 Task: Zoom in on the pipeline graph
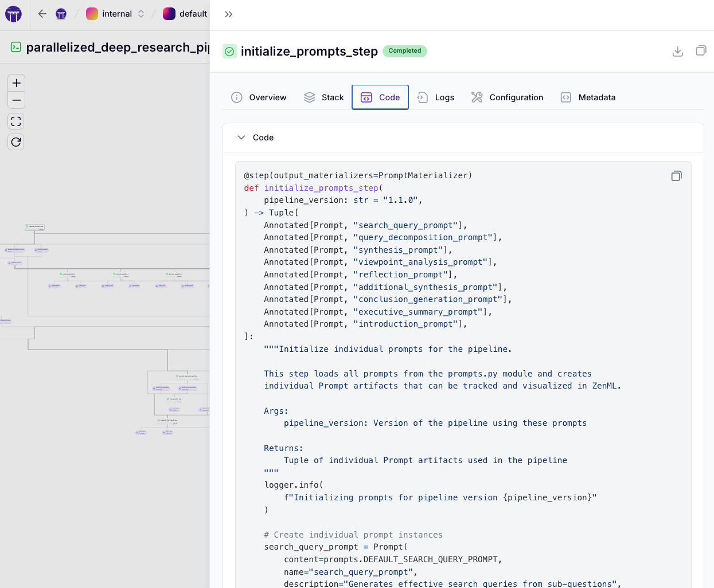tap(16, 83)
